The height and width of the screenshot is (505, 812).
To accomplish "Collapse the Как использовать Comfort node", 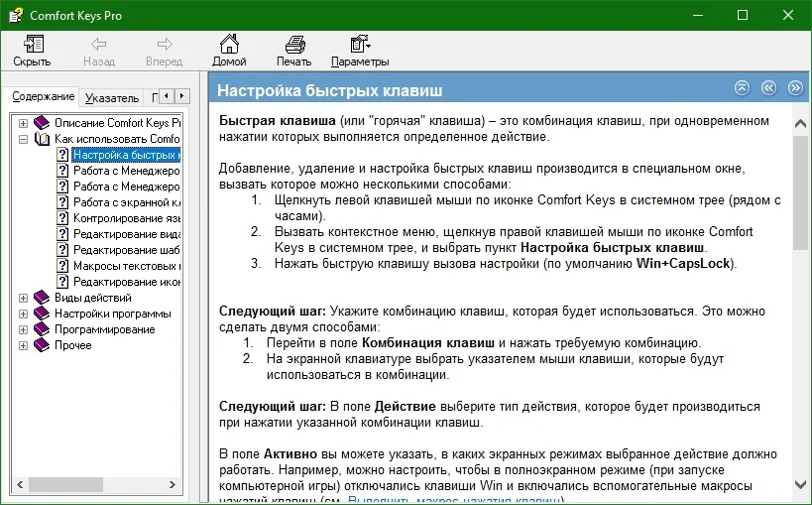I will click(24, 139).
